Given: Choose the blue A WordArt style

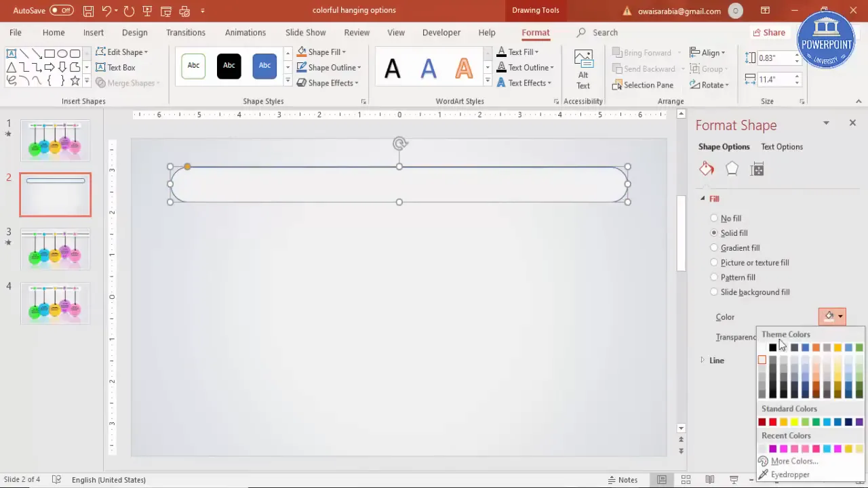Looking at the screenshot, I should coord(429,68).
